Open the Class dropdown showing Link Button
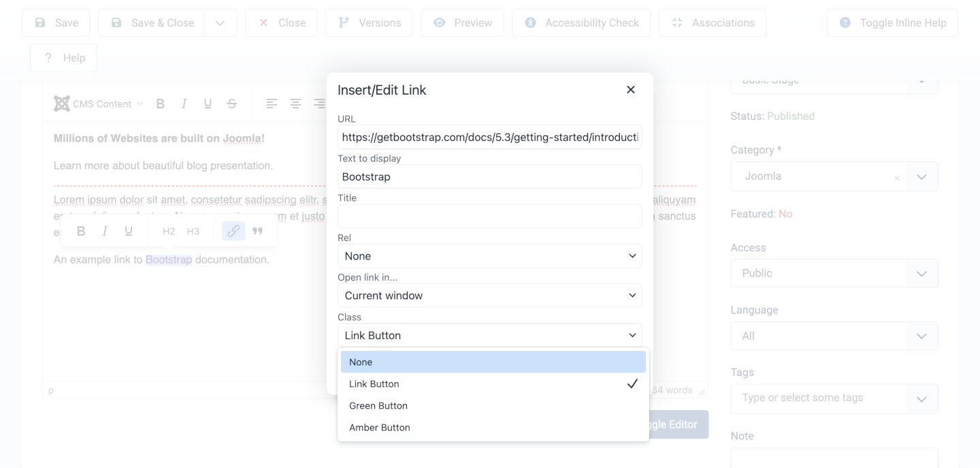980x468 pixels. [x=490, y=335]
